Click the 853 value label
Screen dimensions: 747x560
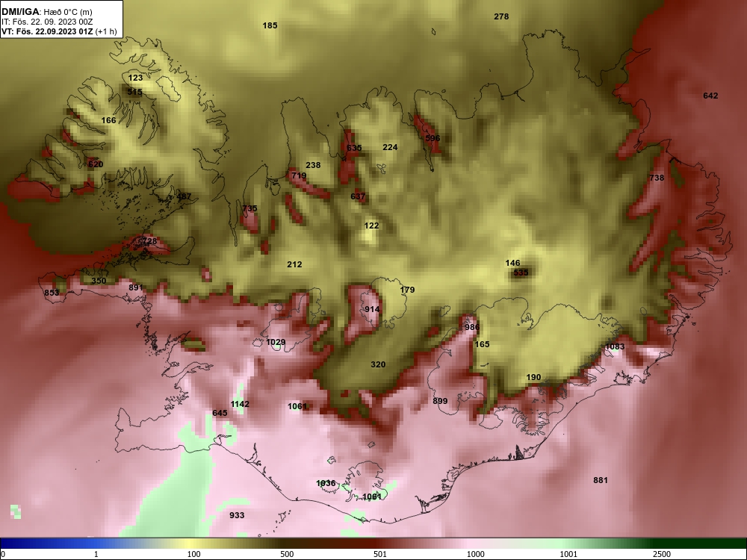coord(52,293)
